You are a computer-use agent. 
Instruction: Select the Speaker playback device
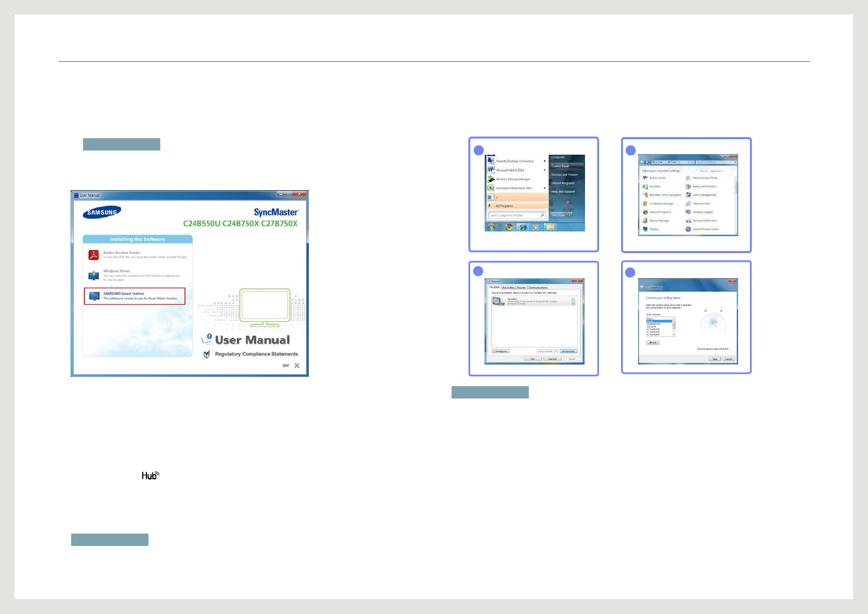pyautogui.click(x=534, y=301)
